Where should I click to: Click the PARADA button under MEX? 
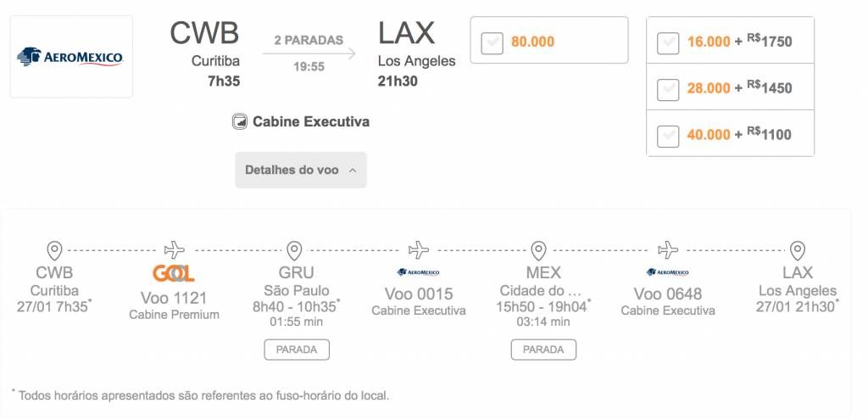543,350
